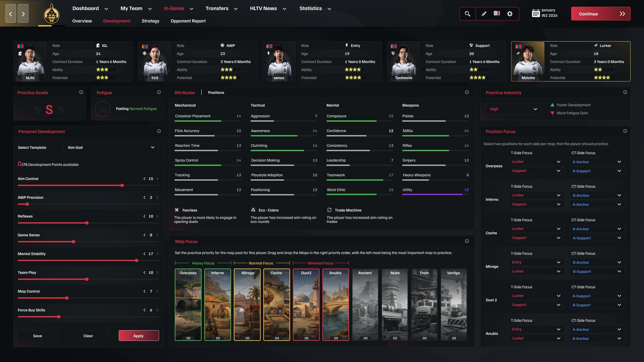The width and height of the screenshot is (644, 362).
Task: Open the settings gear icon
Action: pyautogui.click(x=510, y=14)
